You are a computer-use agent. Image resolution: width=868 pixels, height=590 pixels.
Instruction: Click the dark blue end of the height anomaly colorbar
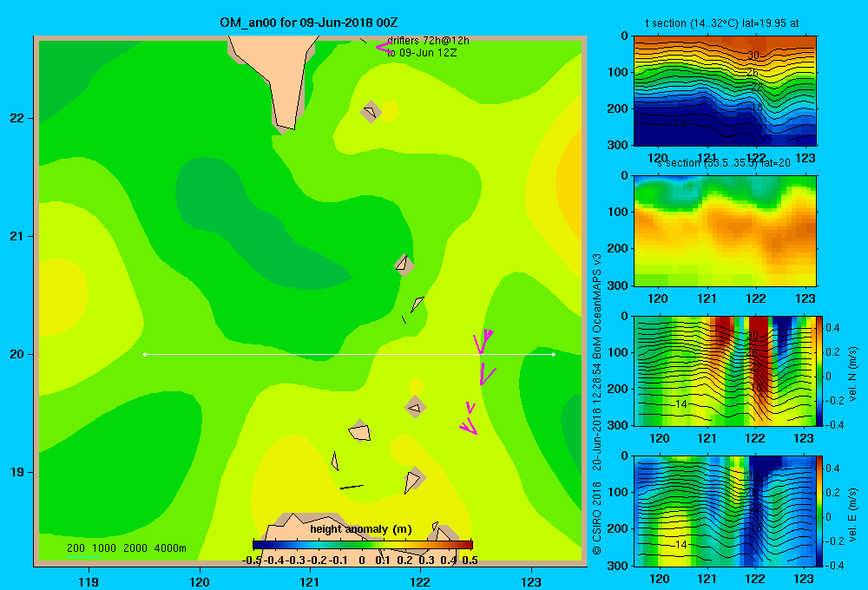click(258, 545)
